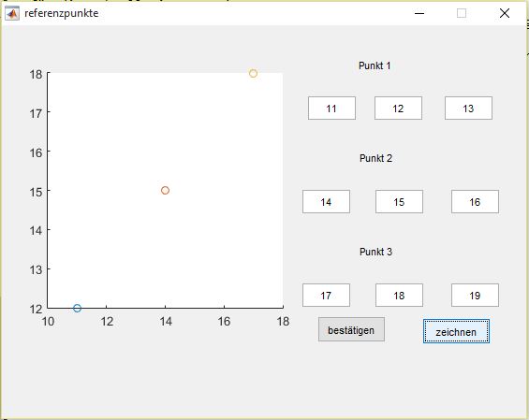Select the Punkt 1 field containing 11
The image size is (529, 420).
tap(331, 109)
